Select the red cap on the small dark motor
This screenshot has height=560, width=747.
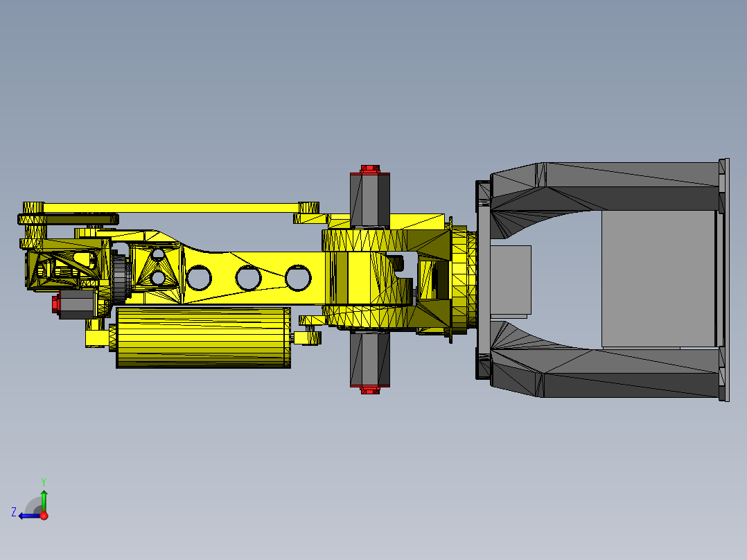coord(55,304)
